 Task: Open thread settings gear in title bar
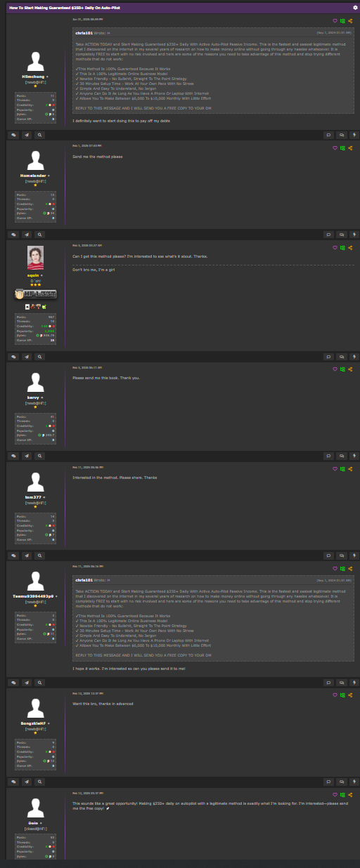click(355, 7)
